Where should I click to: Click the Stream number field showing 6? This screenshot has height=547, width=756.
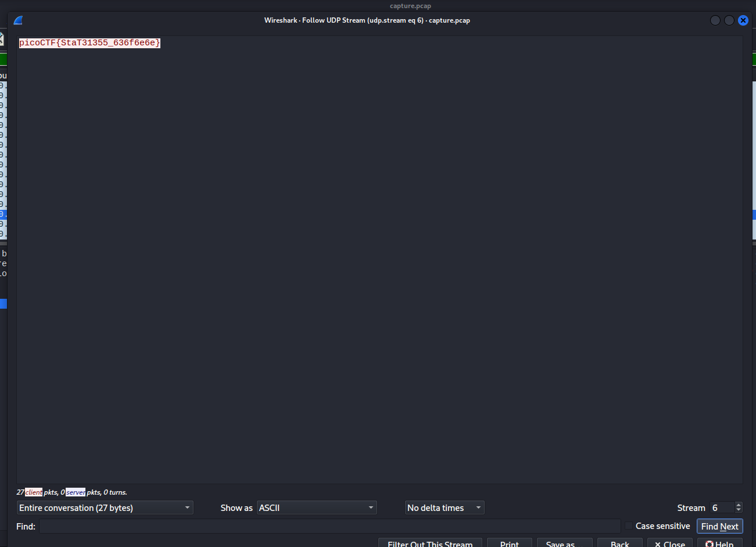tap(722, 508)
